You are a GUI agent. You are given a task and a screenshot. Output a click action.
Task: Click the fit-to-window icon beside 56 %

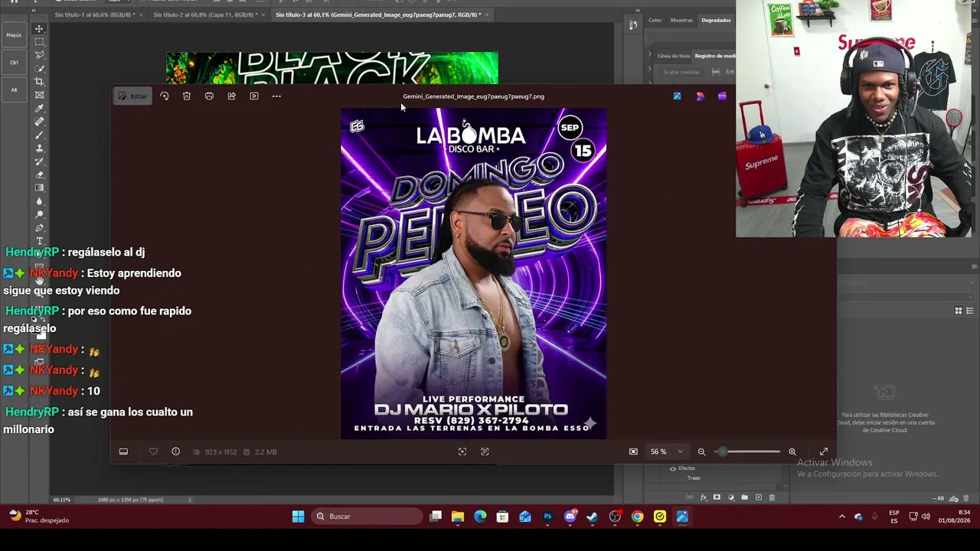point(633,452)
